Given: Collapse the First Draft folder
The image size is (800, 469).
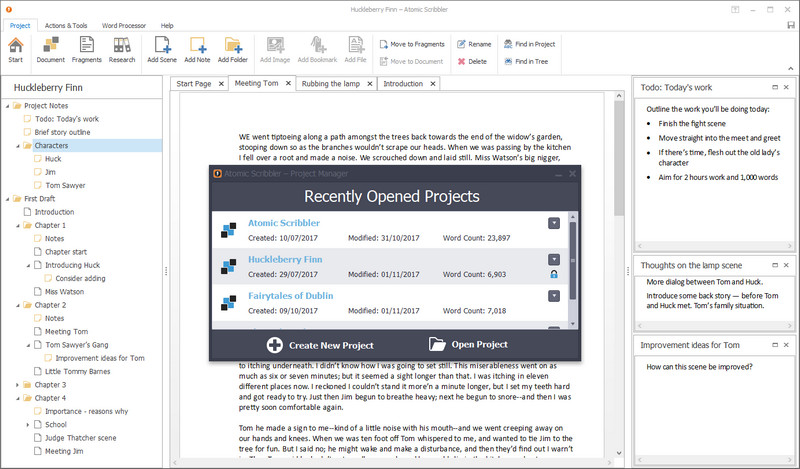Looking at the screenshot, I should coord(8,199).
